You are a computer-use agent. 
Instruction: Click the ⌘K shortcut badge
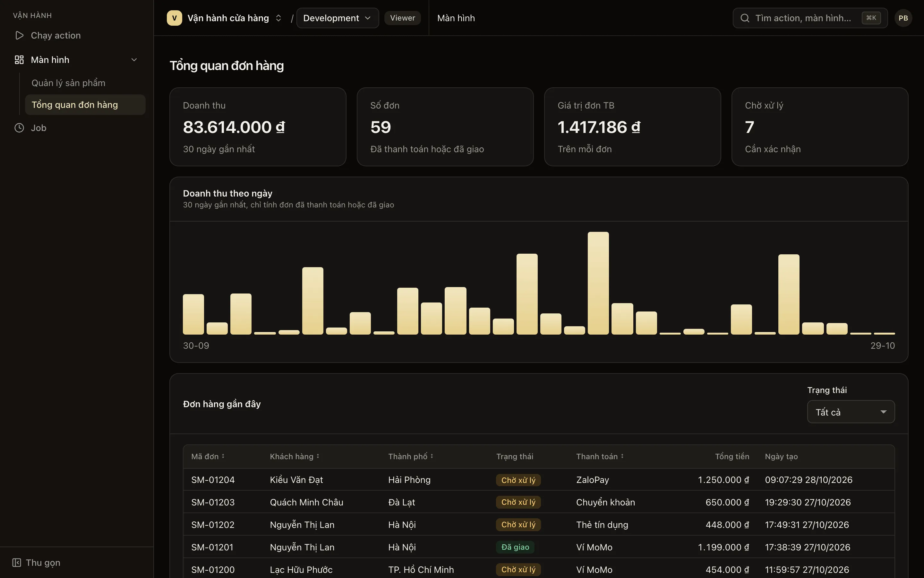871,18
